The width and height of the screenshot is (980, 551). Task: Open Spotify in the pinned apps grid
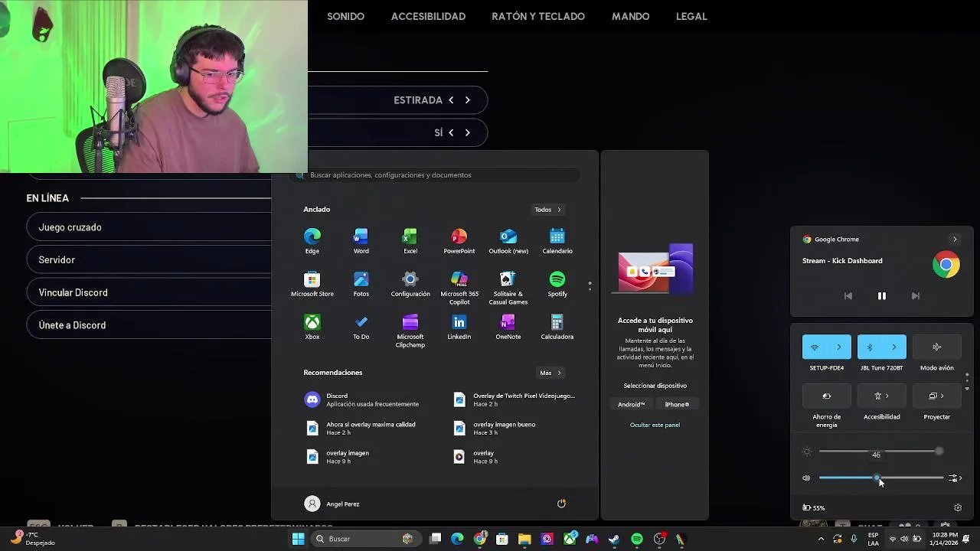click(557, 284)
